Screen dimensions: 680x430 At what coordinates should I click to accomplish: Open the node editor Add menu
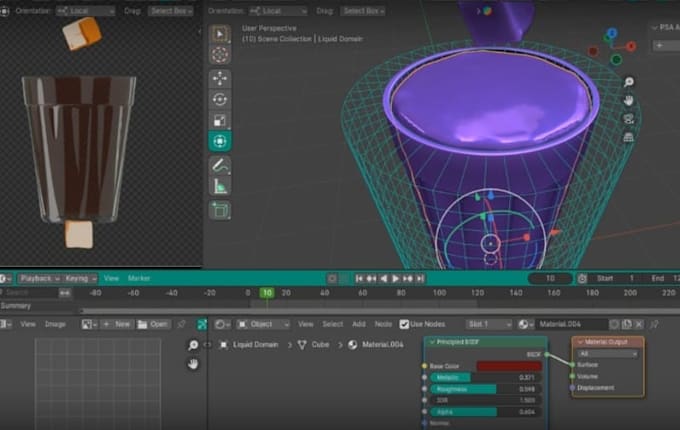pyautogui.click(x=359, y=324)
